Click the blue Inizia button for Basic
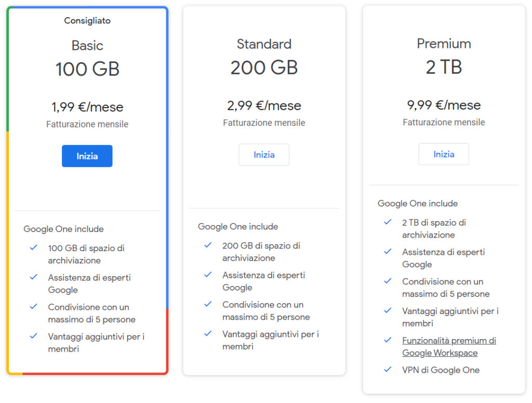532x403 pixels. [87, 156]
